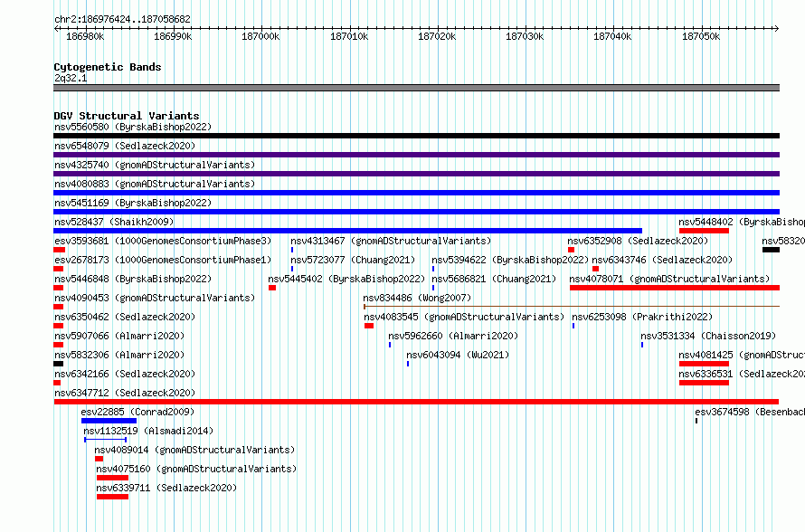Viewport: 805px width, 532px height.
Task: Click the black bar under nsv5832306
Action: pos(59,364)
